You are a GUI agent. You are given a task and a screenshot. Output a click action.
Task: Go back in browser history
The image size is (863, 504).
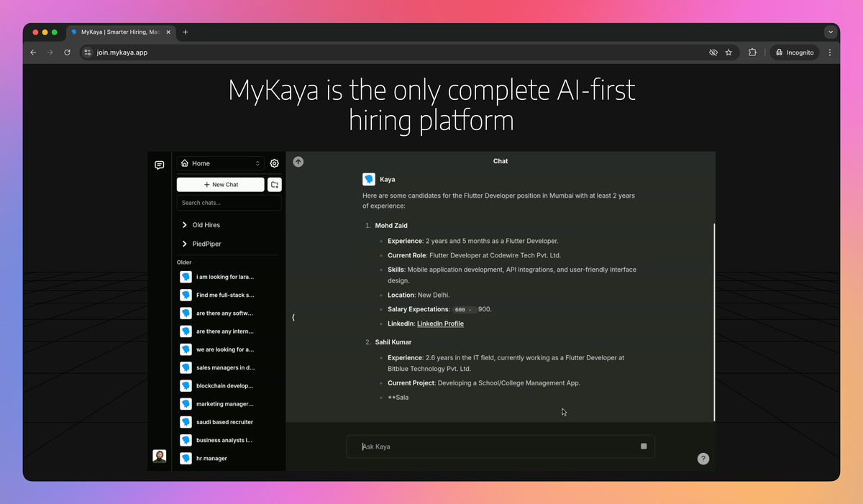[33, 52]
